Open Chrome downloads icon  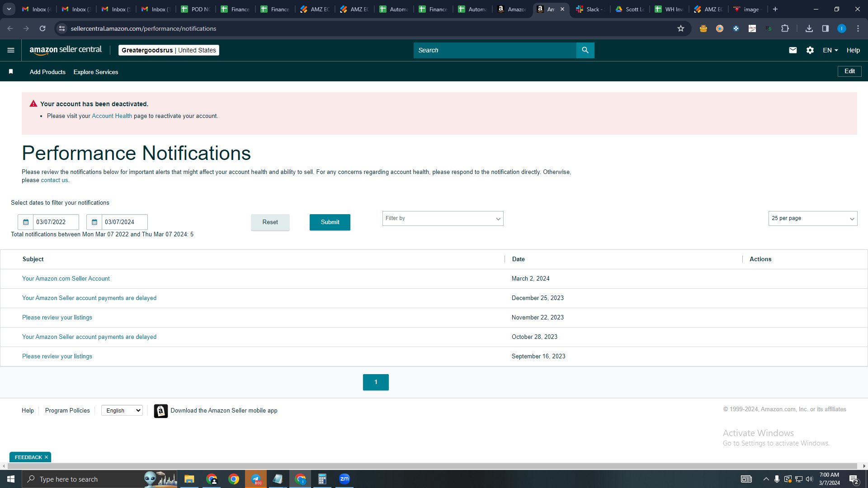pos(809,28)
